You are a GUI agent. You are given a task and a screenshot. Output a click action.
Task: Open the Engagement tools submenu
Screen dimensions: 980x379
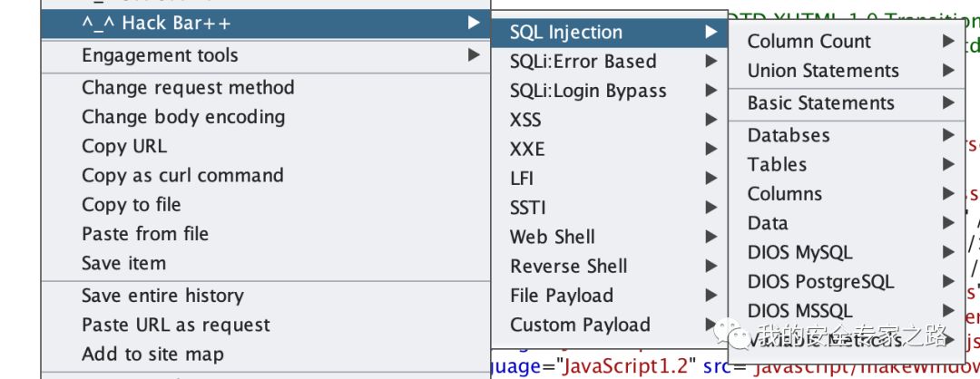pyautogui.click(x=266, y=55)
